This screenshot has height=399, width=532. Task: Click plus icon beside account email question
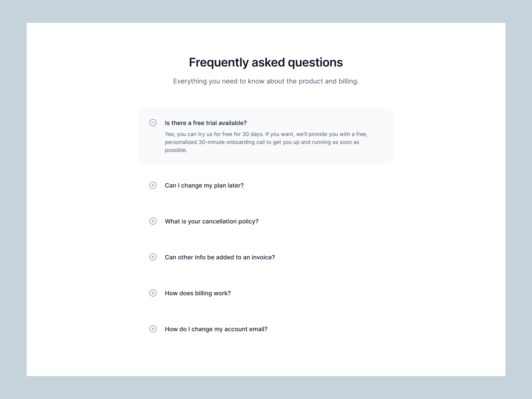[153, 329]
